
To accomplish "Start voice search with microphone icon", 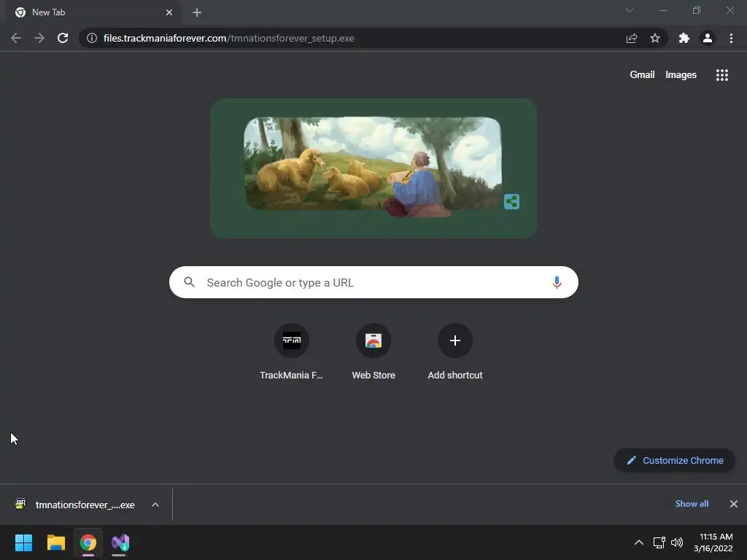I will click(x=557, y=282).
